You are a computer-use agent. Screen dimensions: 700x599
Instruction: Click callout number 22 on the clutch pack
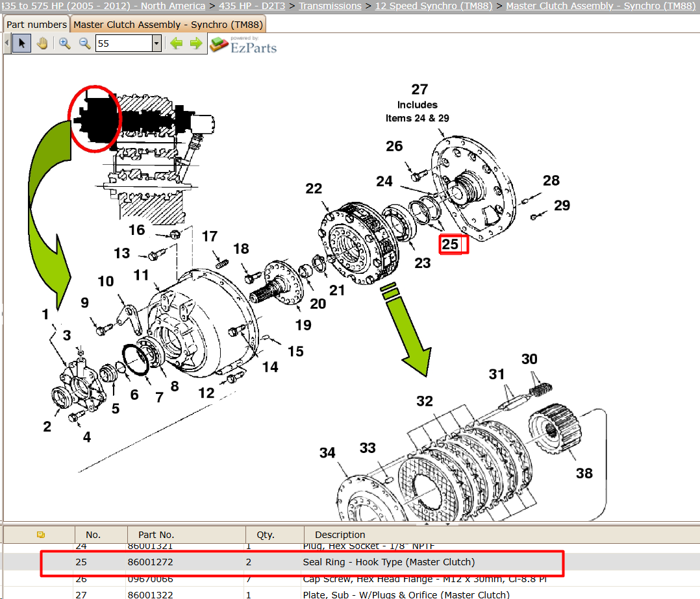coord(314,189)
